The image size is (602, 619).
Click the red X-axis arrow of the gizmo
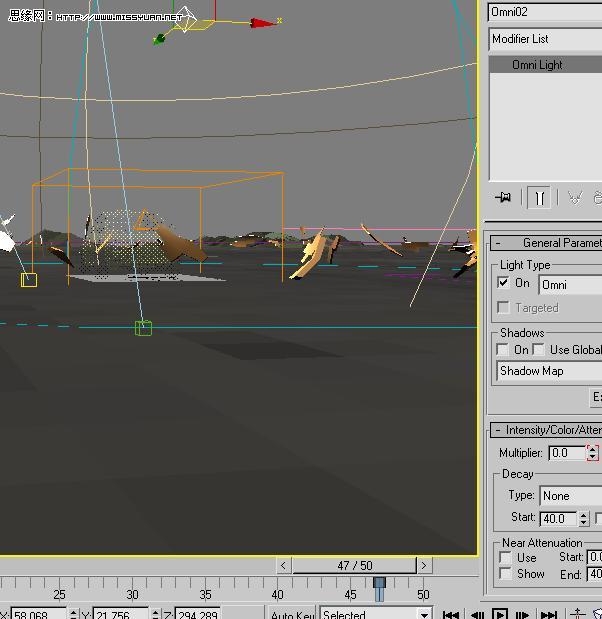click(262, 23)
